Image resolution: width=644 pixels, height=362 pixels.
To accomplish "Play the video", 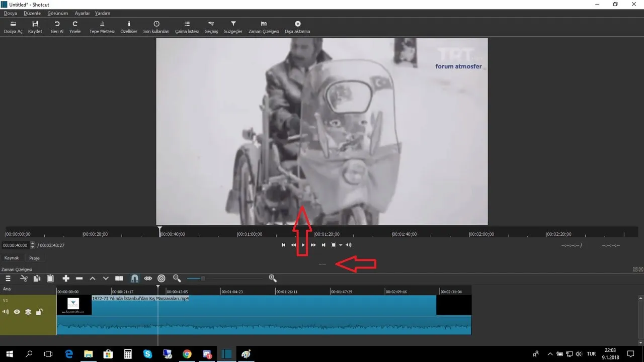I will (x=303, y=245).
